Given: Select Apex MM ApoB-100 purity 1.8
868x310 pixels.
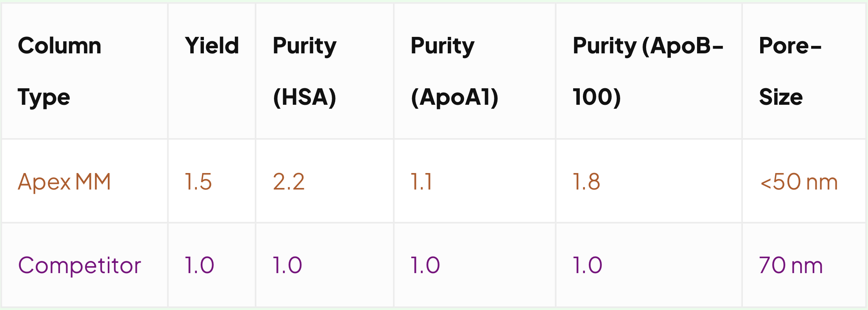Looking at the screenshot, I should tap(587, 182).
